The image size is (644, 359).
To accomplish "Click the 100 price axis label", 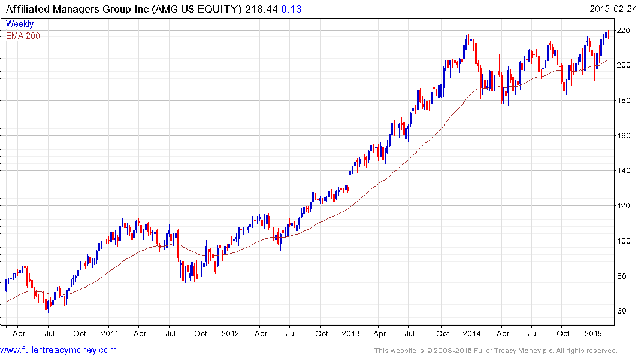I will coord(627,241).
